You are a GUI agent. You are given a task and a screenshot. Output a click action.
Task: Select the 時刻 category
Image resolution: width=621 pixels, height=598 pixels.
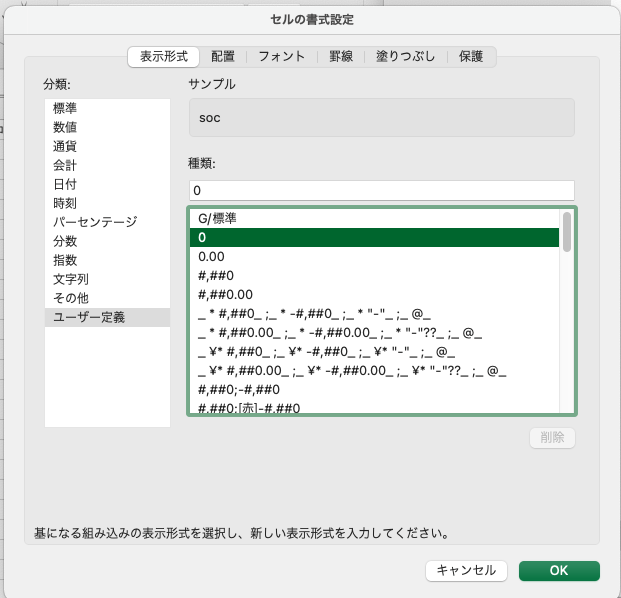107,203
